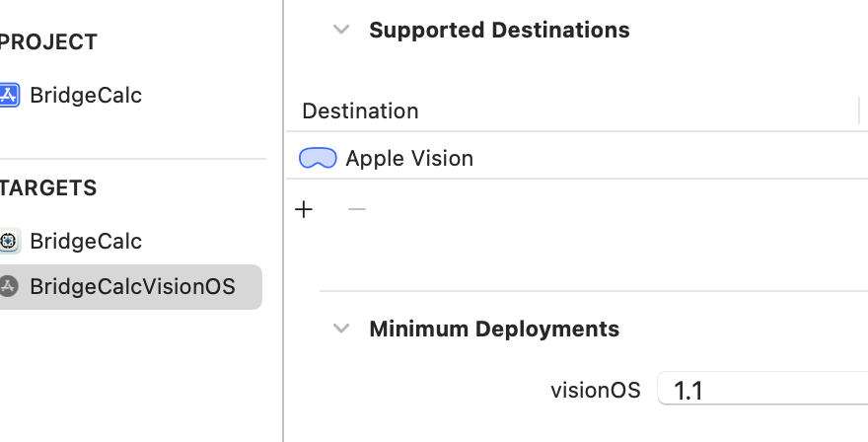Select the BridgeCalc target name

pyautogui.click(x=86, y=241)
